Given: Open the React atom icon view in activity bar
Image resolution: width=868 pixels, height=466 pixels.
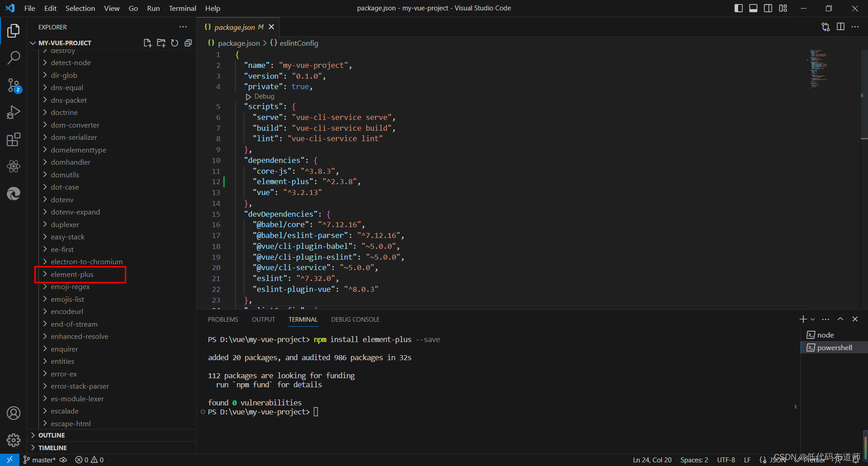Looking at the screenshot, I should point(14,166).
